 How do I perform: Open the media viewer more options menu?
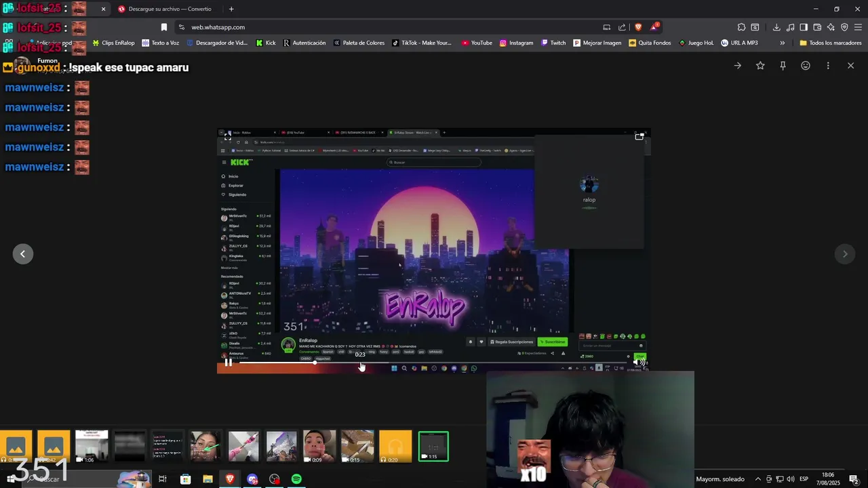828,66
